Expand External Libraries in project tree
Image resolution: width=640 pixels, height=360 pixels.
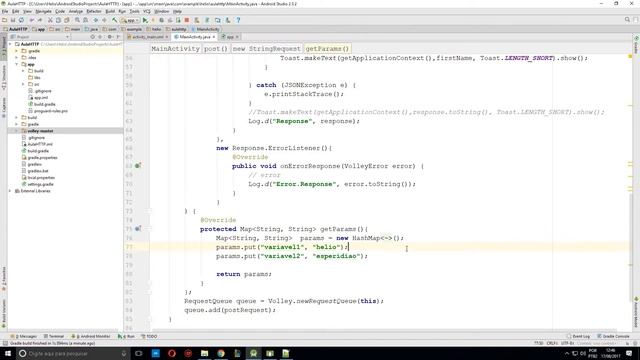(10, 191)
